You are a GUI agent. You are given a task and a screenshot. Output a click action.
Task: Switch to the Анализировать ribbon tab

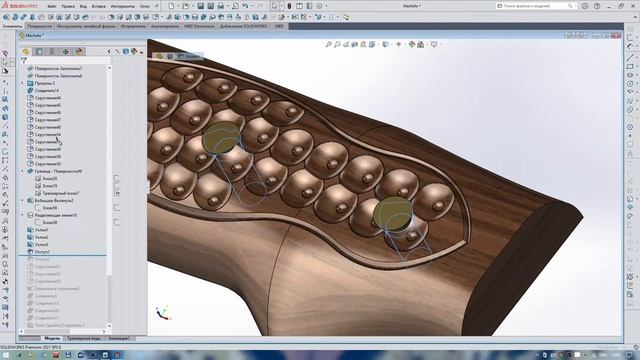(x=165, y=26)
